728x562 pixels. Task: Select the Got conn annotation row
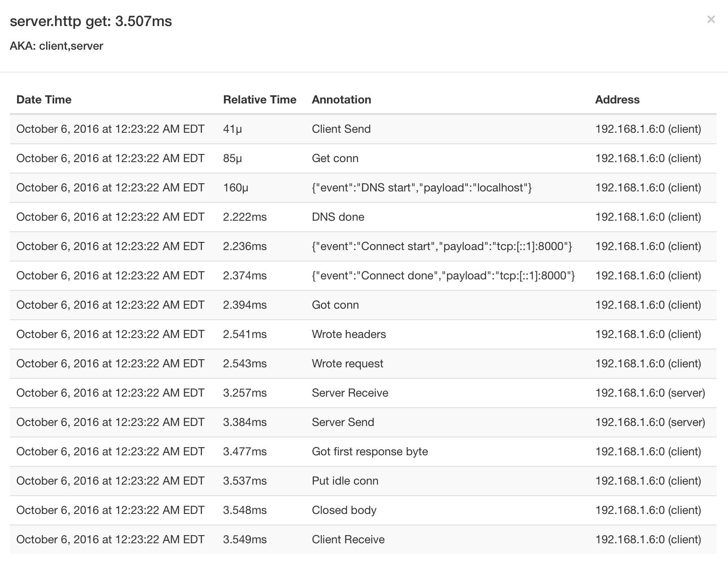click(x=335, y=305)
